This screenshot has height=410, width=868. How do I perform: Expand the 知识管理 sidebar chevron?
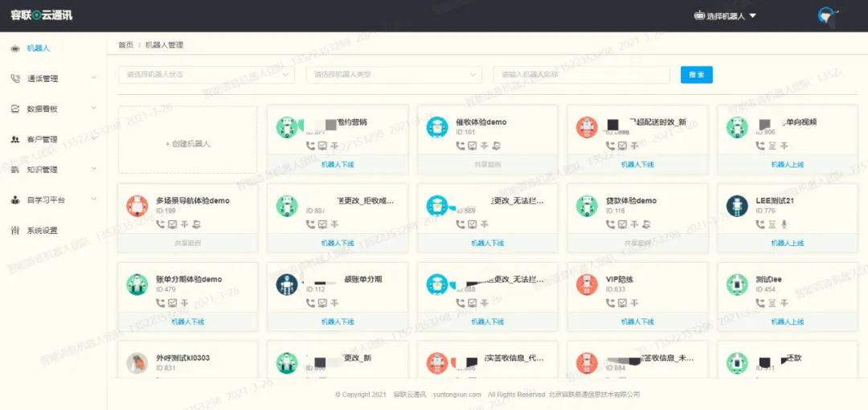click(x=93, y=169)
